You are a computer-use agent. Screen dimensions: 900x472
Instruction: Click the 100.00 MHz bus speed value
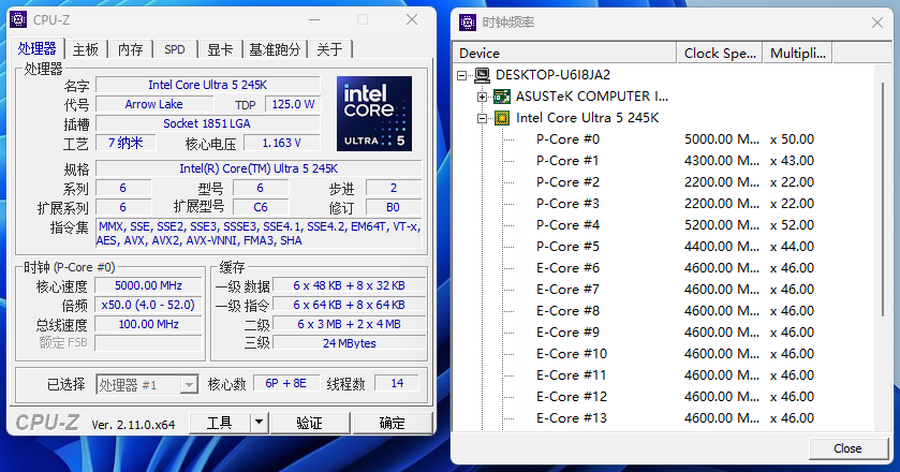148,324
